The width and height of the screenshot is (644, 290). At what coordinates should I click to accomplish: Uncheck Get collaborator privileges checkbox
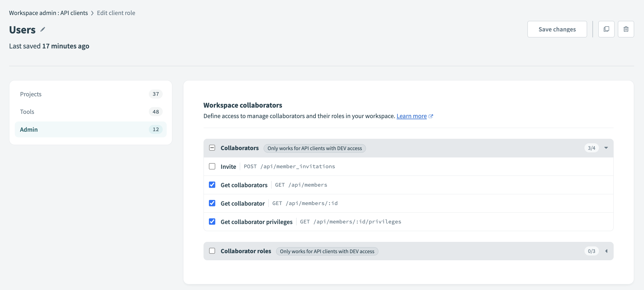coord(212,221)
